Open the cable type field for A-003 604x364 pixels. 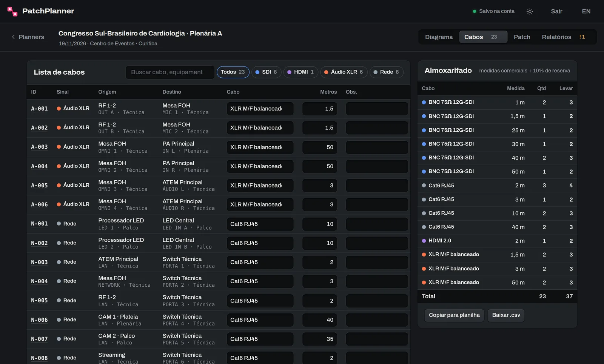(260, 147)
